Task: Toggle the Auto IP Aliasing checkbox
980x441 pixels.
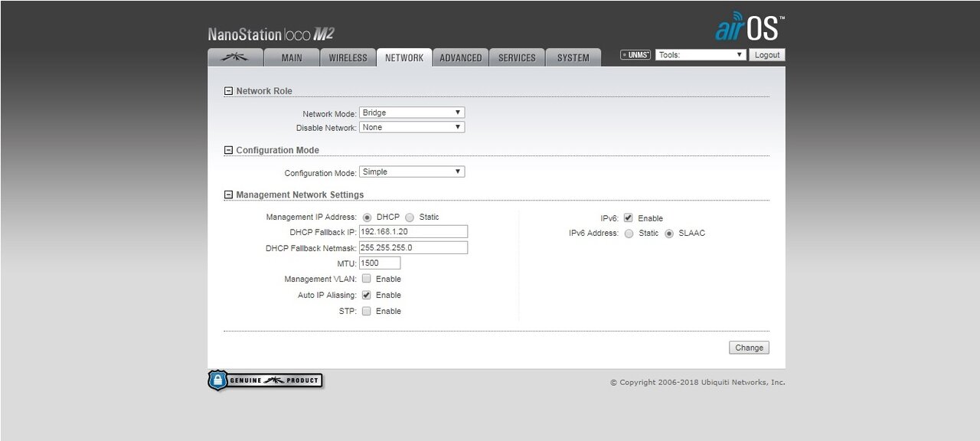Action: tap(367, 295)
